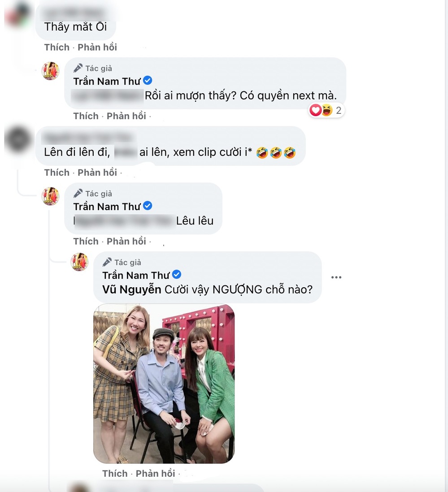Click the verified badge in the 'Lêu lêu' reply
The height and width of the screenshot is (492, 448).
point(148,206)
